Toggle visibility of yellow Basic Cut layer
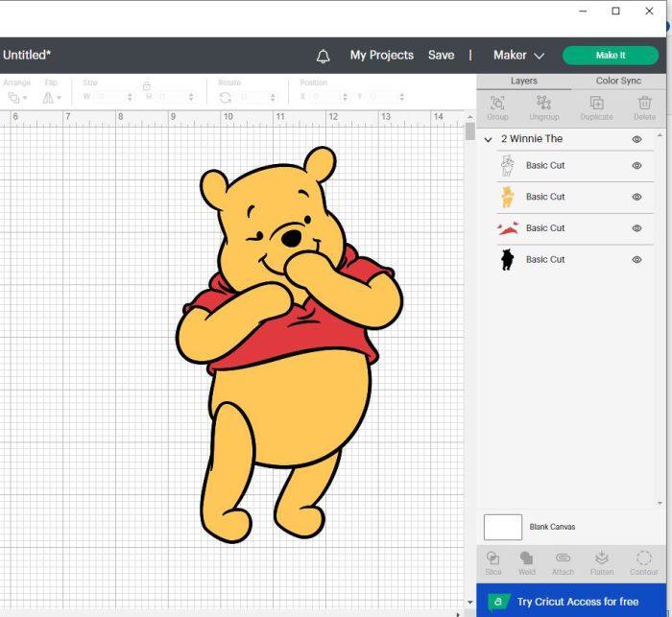672x617 pixels. pyautogui.click(x=636, y=197)
